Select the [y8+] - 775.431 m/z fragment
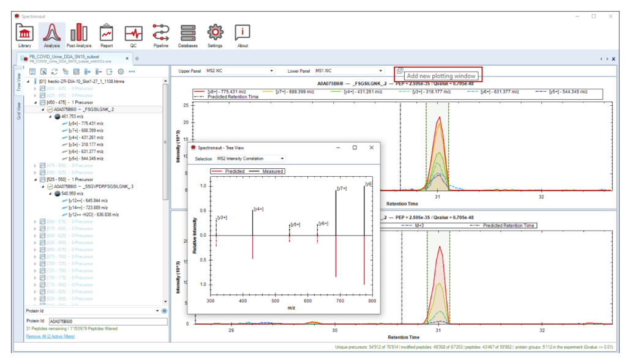This screenshot has height=364, width=630. 86,124
